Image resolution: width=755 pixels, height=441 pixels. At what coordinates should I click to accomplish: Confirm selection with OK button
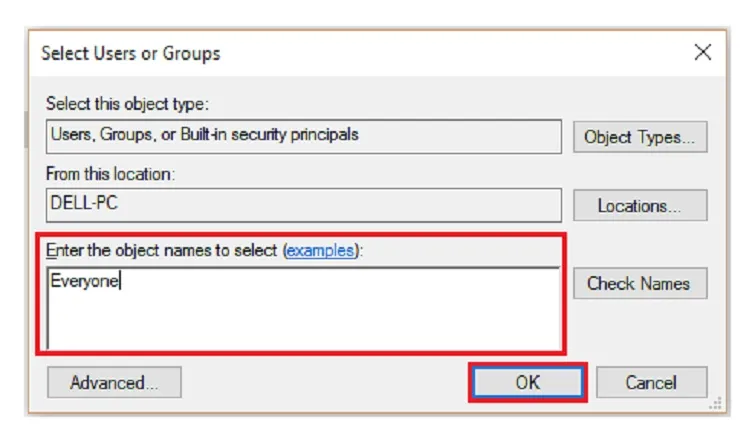click(x=527, y=382)
